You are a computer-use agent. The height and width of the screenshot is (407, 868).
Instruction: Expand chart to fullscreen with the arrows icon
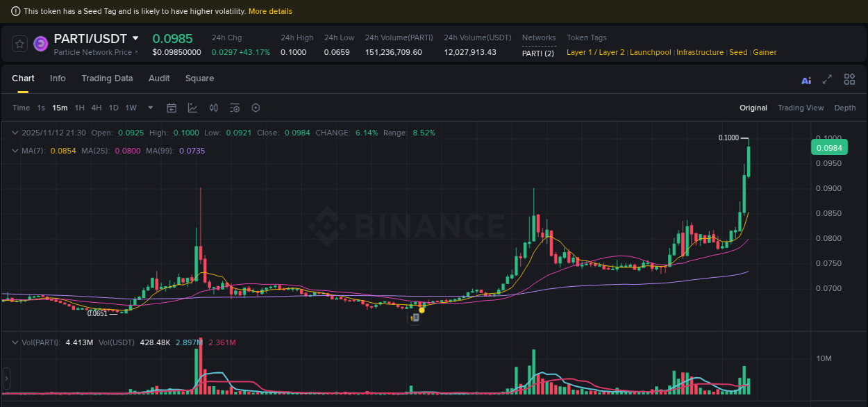(827, 80)
